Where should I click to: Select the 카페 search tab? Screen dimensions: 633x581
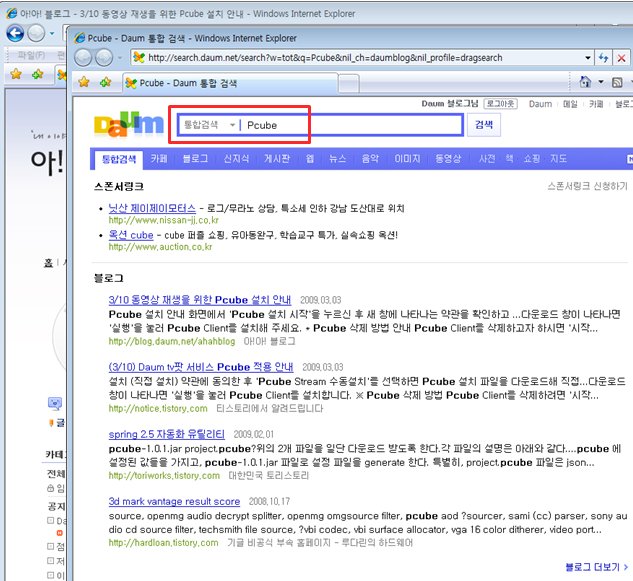[x=159, y=159]
